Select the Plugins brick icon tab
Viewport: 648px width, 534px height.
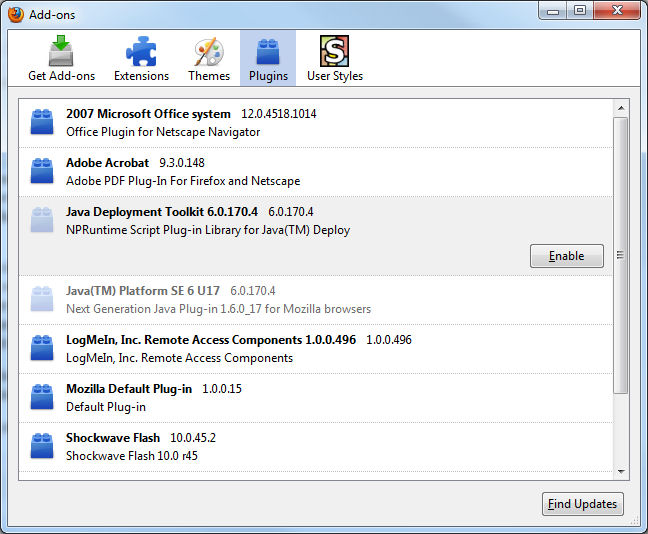coord(268,51)
